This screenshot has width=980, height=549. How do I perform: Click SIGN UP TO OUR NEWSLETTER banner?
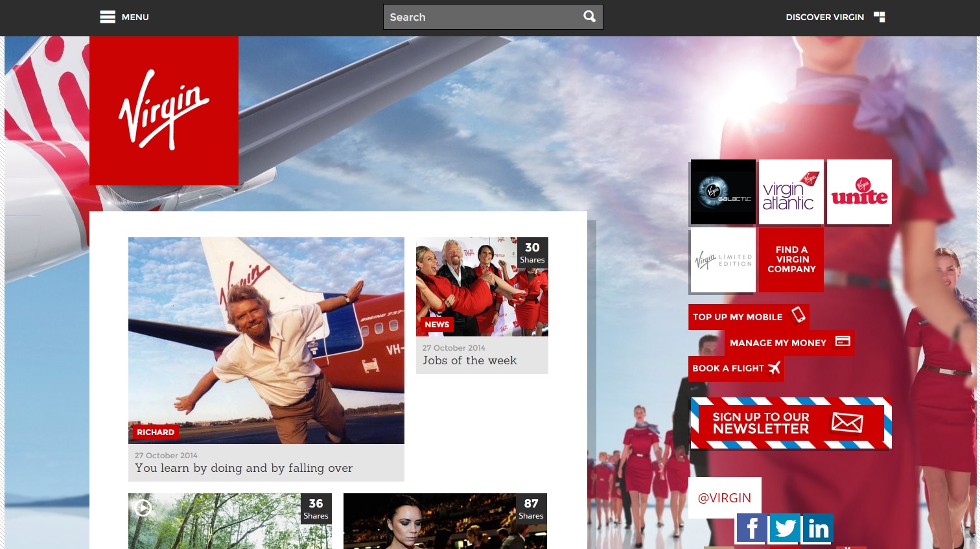[x=791, y=423]
